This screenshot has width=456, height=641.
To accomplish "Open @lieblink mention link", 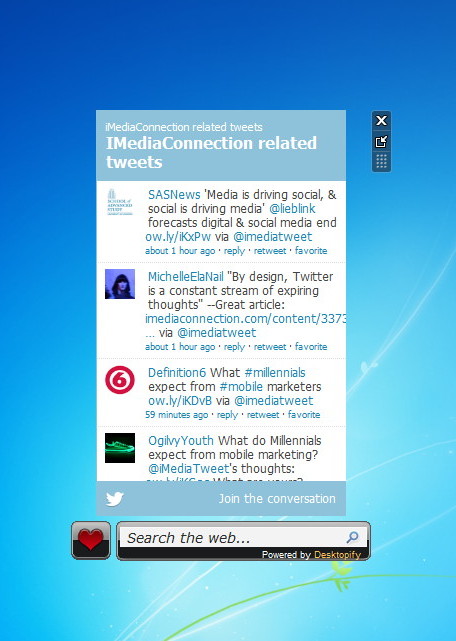I will point(292,208).
